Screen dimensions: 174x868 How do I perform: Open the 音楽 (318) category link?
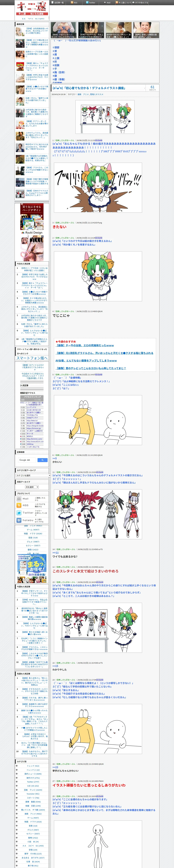33,537
